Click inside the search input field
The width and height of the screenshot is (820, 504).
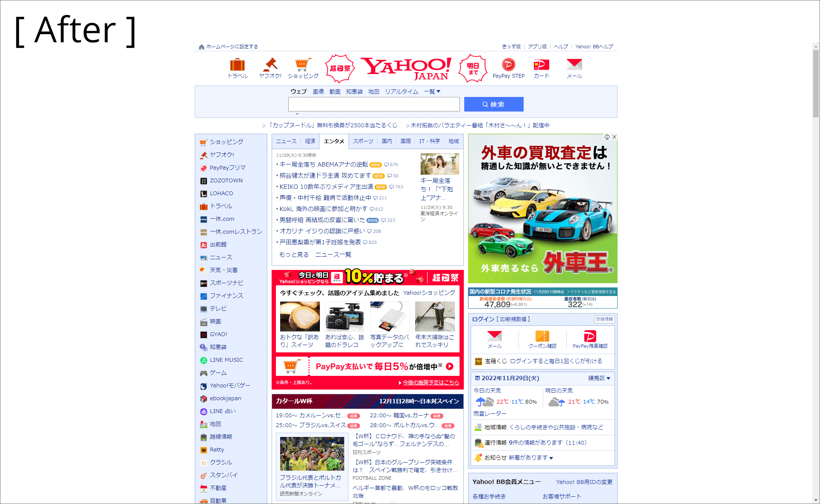pyautogui.click(x=374, y=104)
